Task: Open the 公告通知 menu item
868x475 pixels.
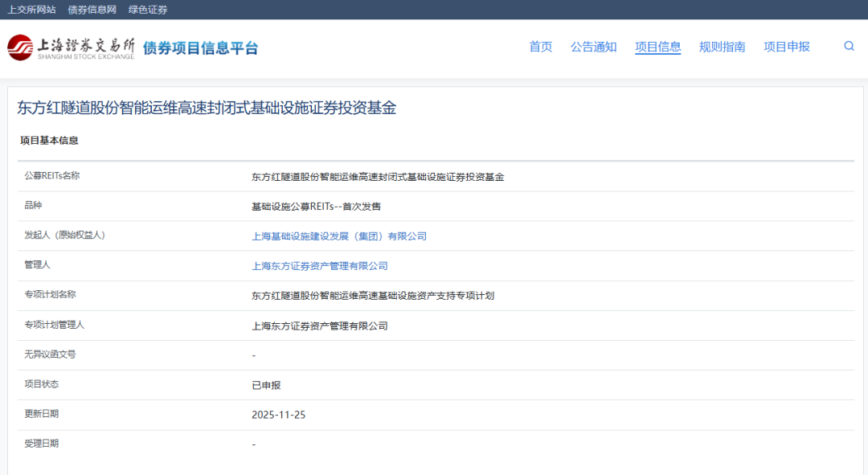Action: pos(593,47)
